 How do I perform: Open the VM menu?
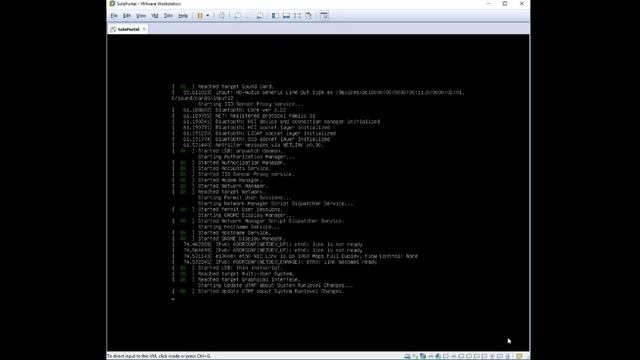coord(155,16)
